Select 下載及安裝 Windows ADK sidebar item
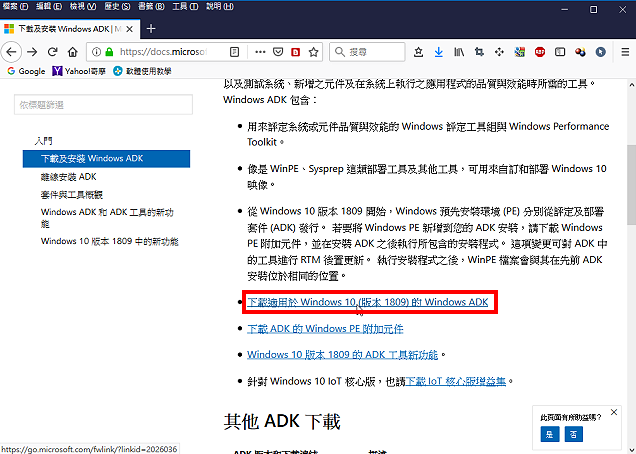 tap(106, 159)
